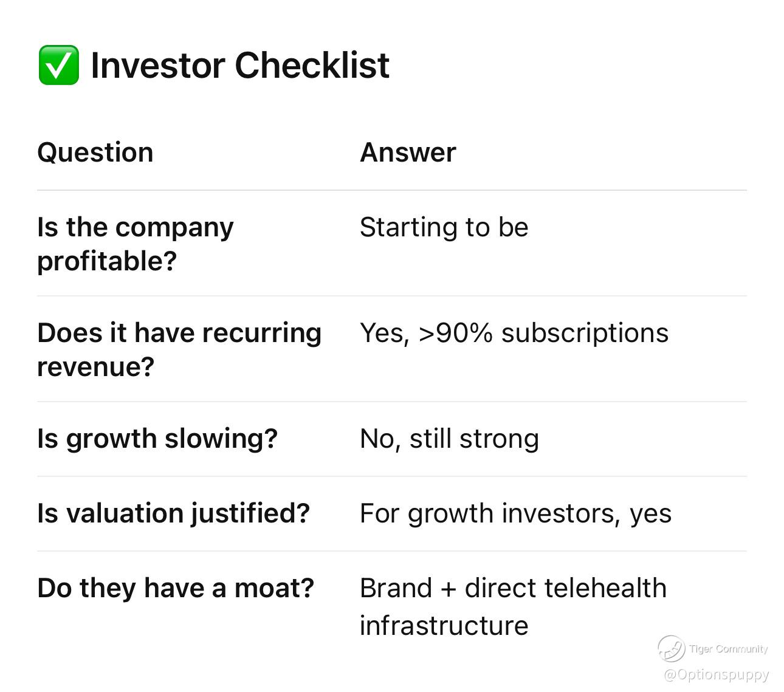Click the "No, still strong" answer
This screenshot has width=784, height=692.
click(449, 439)
